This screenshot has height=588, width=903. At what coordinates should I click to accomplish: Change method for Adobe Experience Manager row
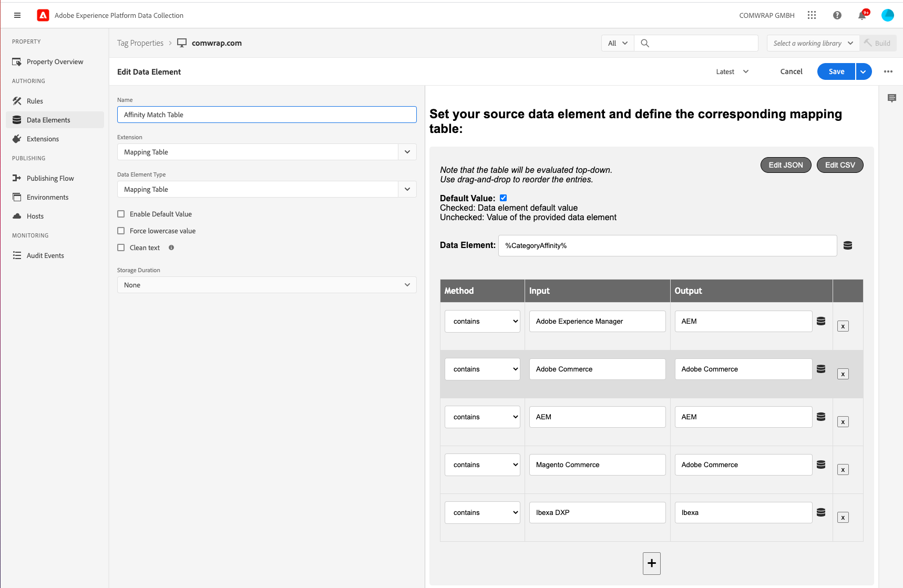click(x=483, y=321)
